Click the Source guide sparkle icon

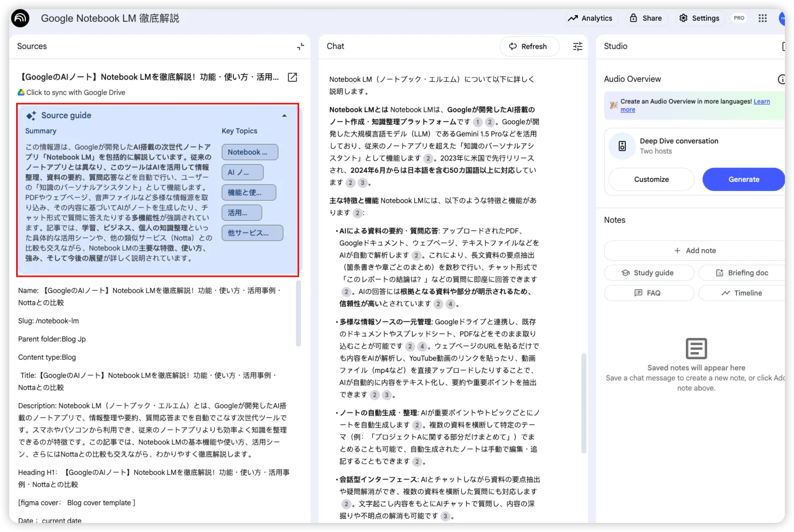[31, 116]
